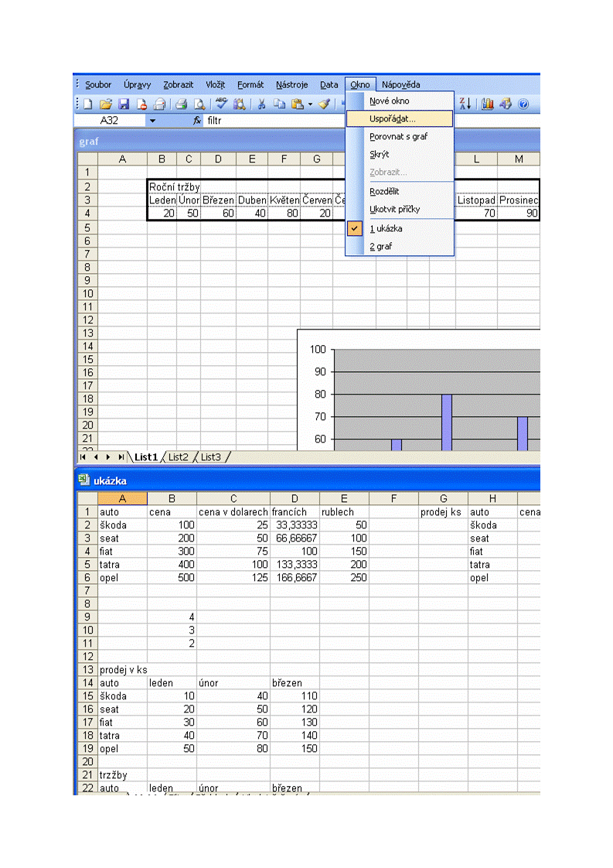Viewport: 613px width, 868px height.
Task: Click the graf window title bar
Action: point(307,141)
